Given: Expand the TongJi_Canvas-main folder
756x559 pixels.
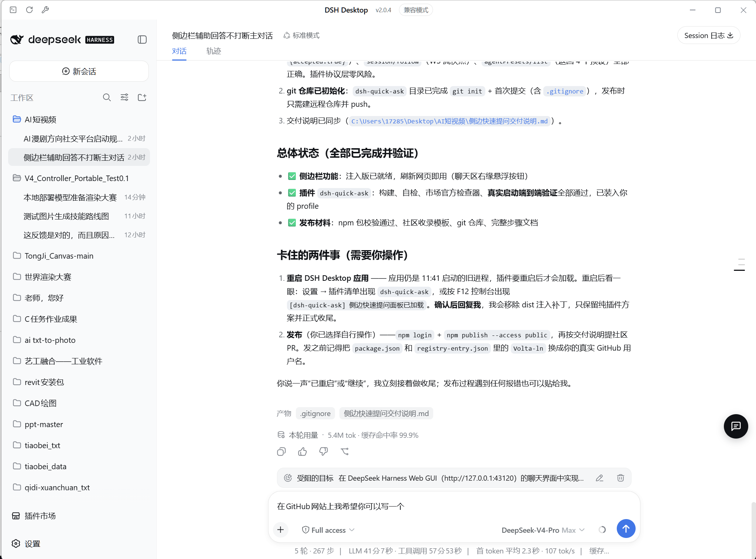Looking at the screenshot, I should click(79, 256).
